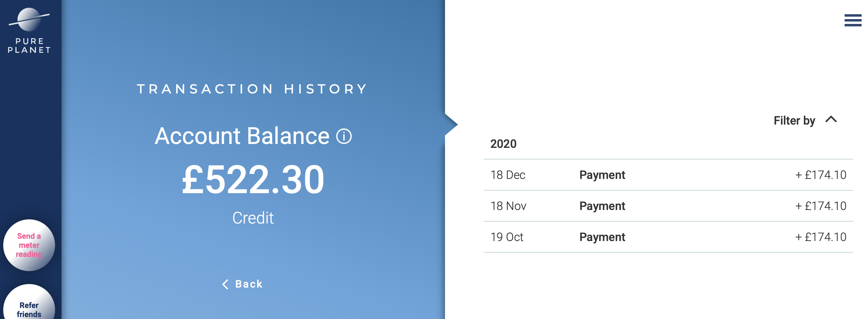Viewport: 868px width, 319px height.
Task: Click the Pure Planet globe logo
Action: 29,19
